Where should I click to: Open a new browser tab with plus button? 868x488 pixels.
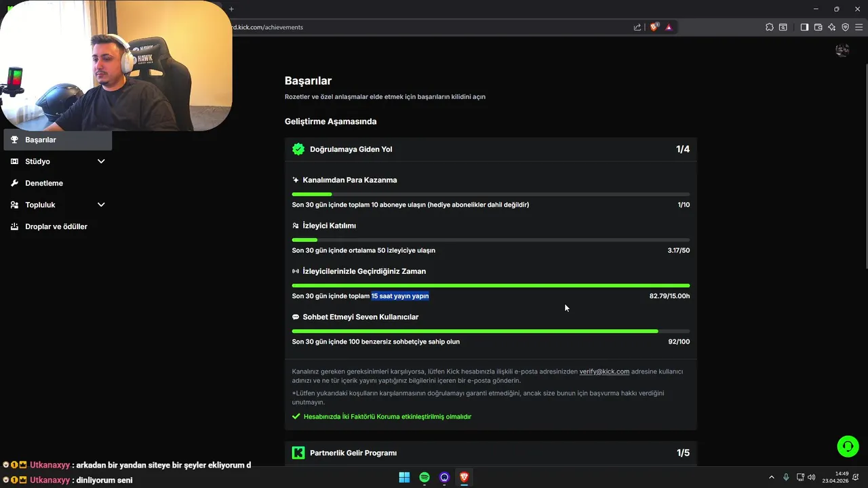231,9
